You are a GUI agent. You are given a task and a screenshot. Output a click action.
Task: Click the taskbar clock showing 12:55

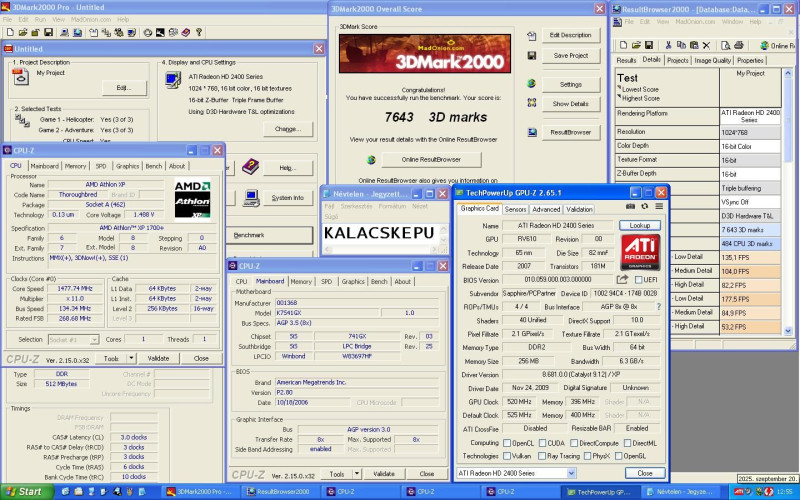(785, 492)
